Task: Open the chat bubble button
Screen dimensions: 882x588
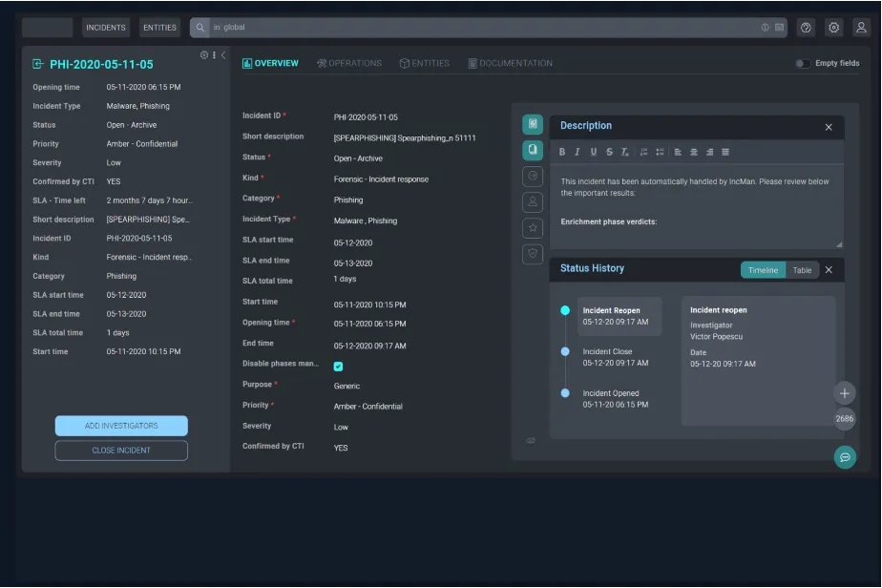Action: coord(845,457)
